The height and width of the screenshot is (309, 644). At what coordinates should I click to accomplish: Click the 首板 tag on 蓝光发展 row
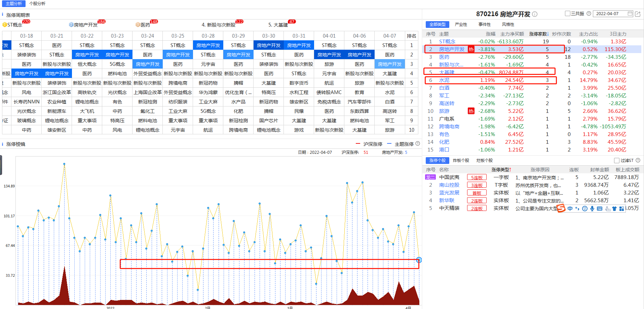click(477, 193)
